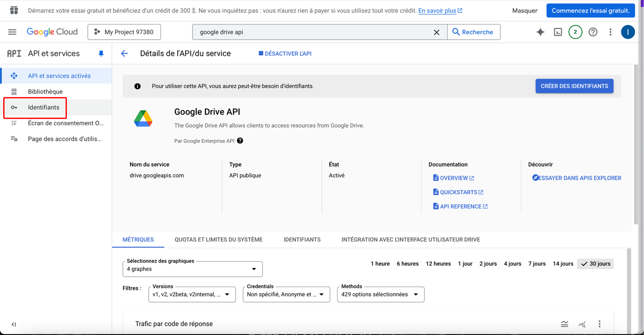
Task: Choose the 1 heure time range
Action: coord(380,264)
